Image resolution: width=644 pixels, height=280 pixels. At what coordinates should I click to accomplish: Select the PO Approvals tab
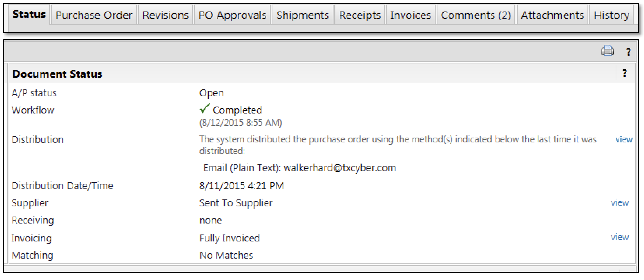tap(232, 15)
